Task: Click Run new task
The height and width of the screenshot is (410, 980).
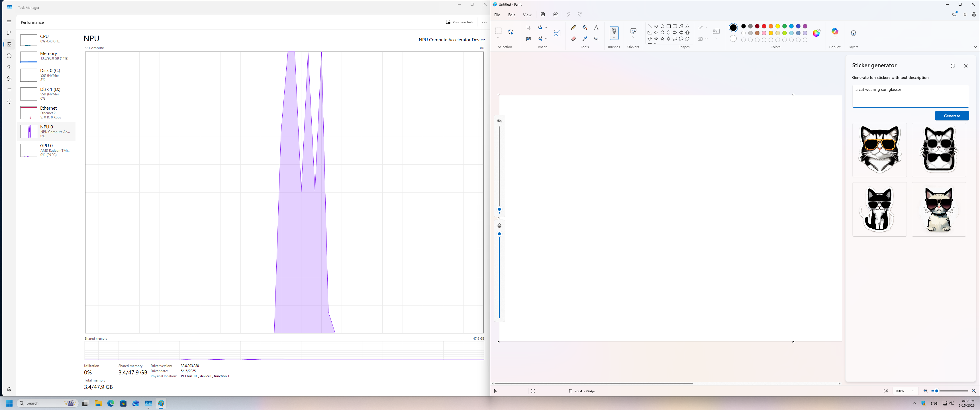Action: click(460, 22)
